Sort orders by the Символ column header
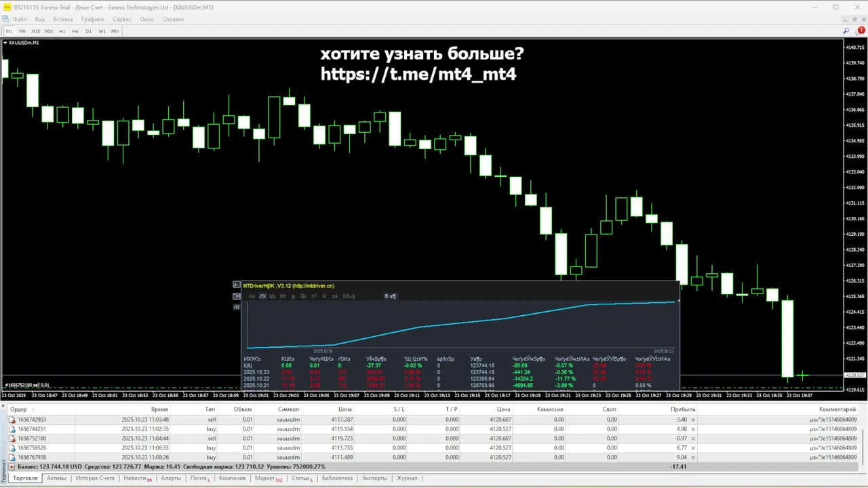The width and height of the screenshot is (868, 488). coord(288,409)
